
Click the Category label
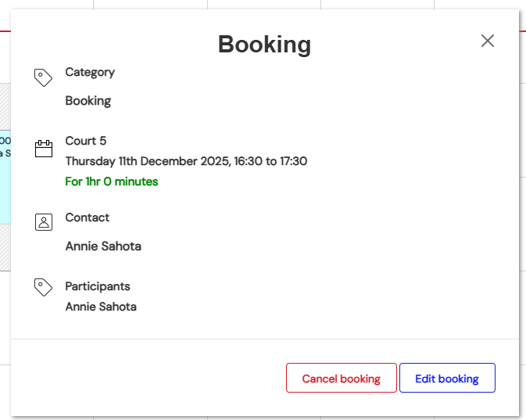click(x=90, y=72)
